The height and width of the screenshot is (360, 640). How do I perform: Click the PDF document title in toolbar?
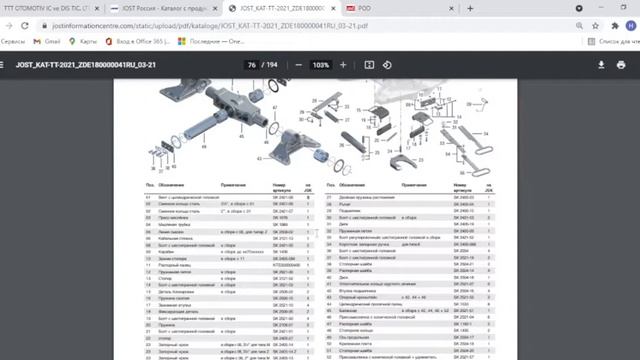click(x=86, y=65)
